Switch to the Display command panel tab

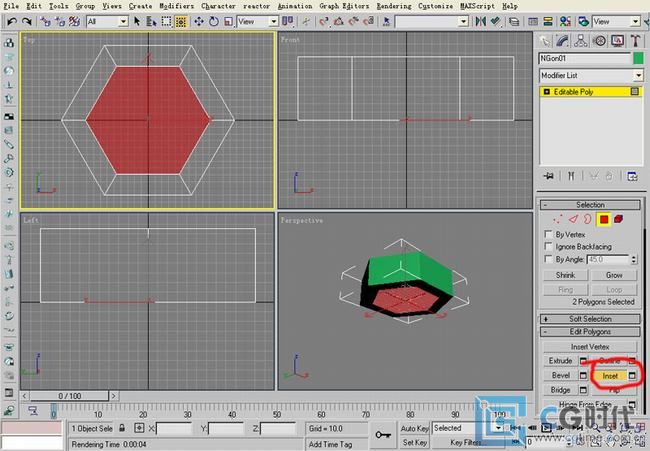point(617,41)
